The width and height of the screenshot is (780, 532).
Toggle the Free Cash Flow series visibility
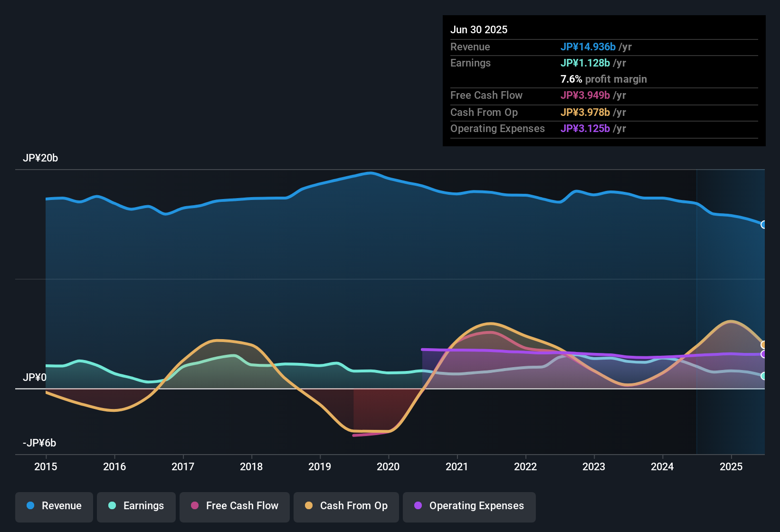pyautogui.click(x=234, y=506)
